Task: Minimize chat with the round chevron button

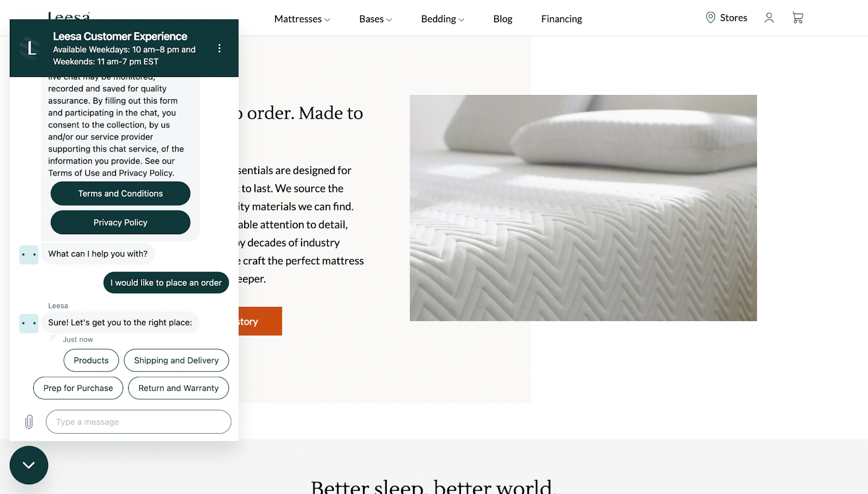Action: pos(29,465)
